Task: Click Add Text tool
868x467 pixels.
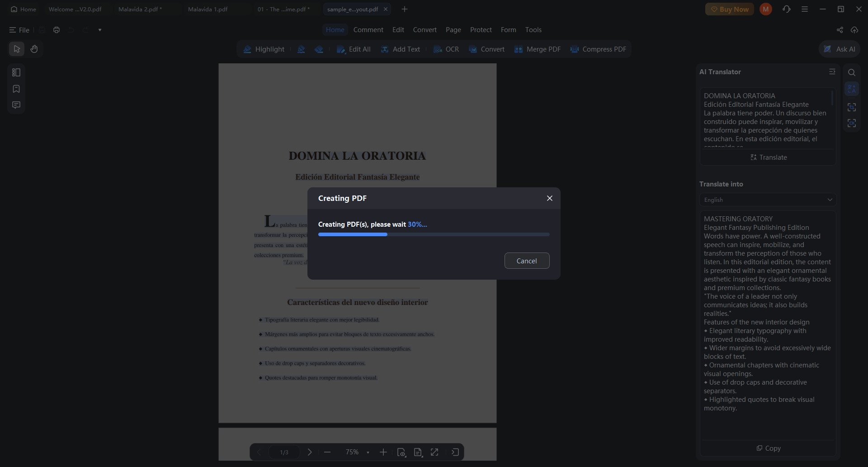Action: click(401, 49)
